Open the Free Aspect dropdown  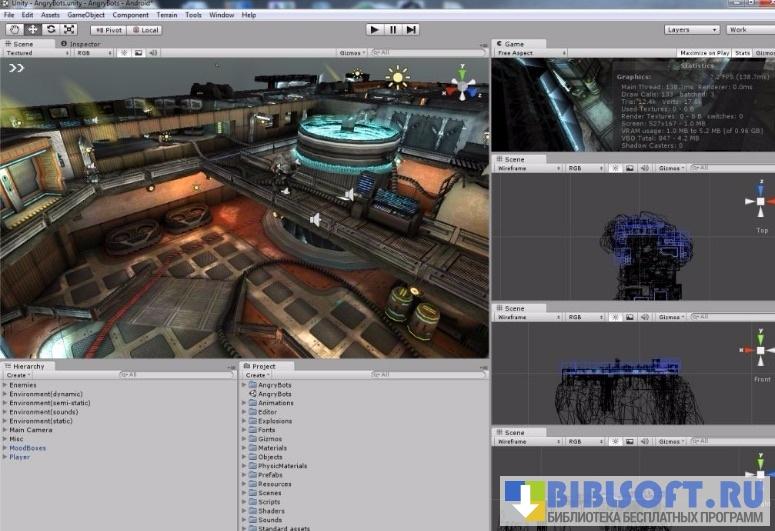(x=530, y=53)
